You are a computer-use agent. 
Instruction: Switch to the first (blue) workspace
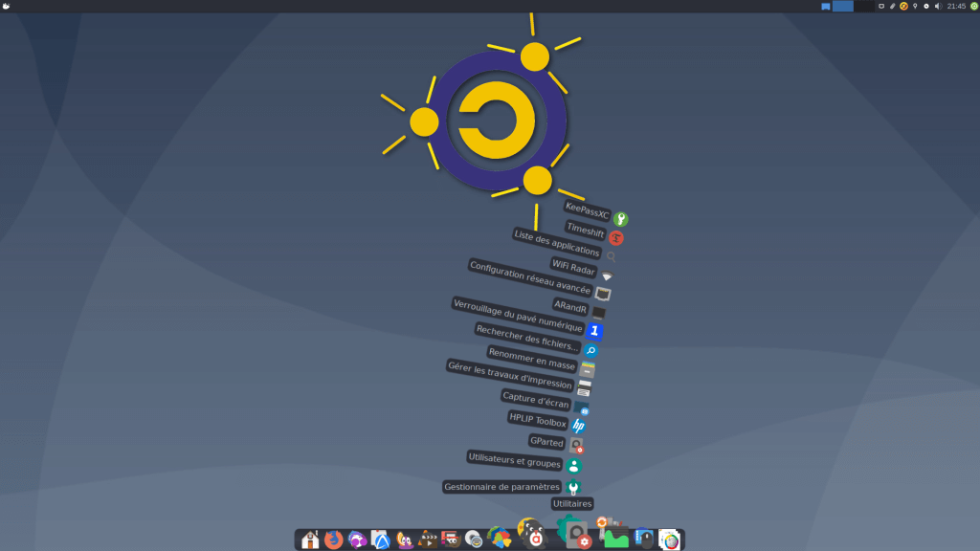point(842,7)
